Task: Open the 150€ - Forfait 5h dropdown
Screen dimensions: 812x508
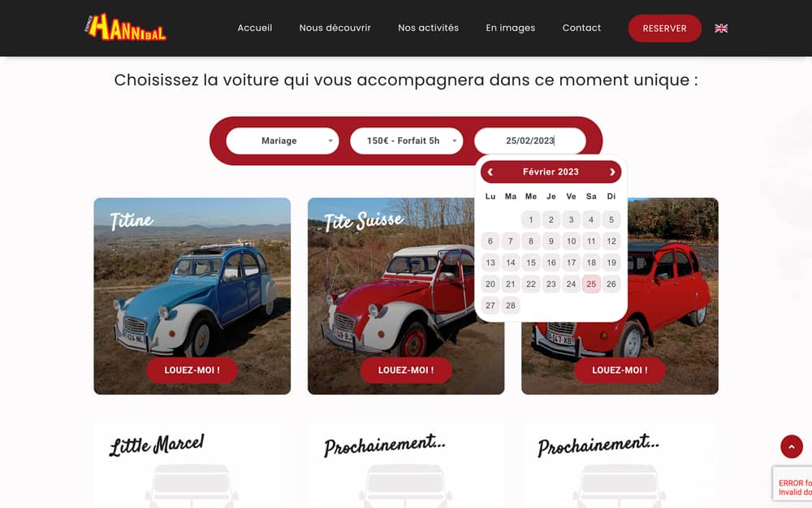Action: [x=407, y=141]
